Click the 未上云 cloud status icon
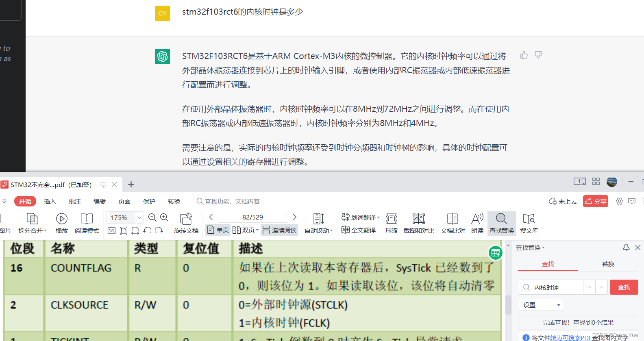The height and width of the screenshot is (341, 644). tap(563, 201)
